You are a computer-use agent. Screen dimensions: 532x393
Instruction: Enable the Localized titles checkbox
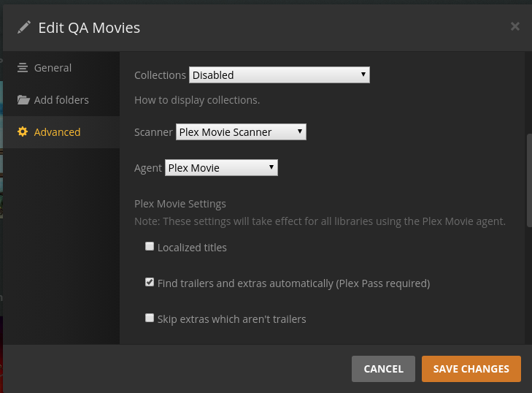(x=150, y=247)
